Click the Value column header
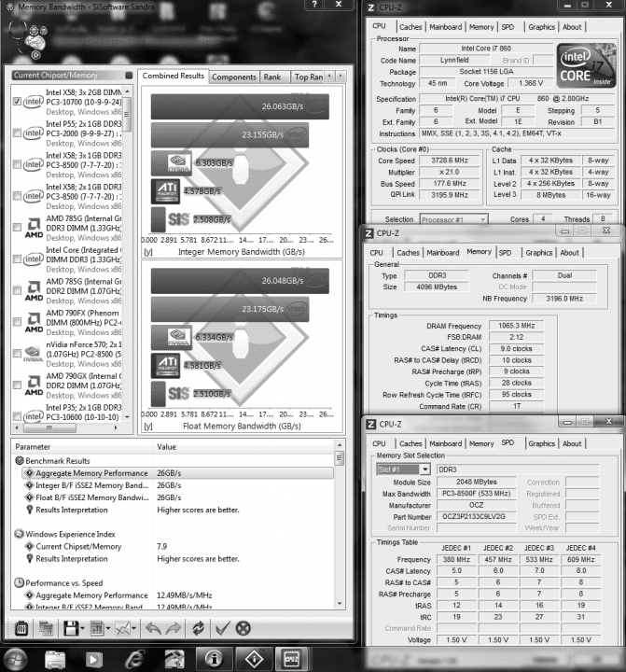 tap(243, 447)
